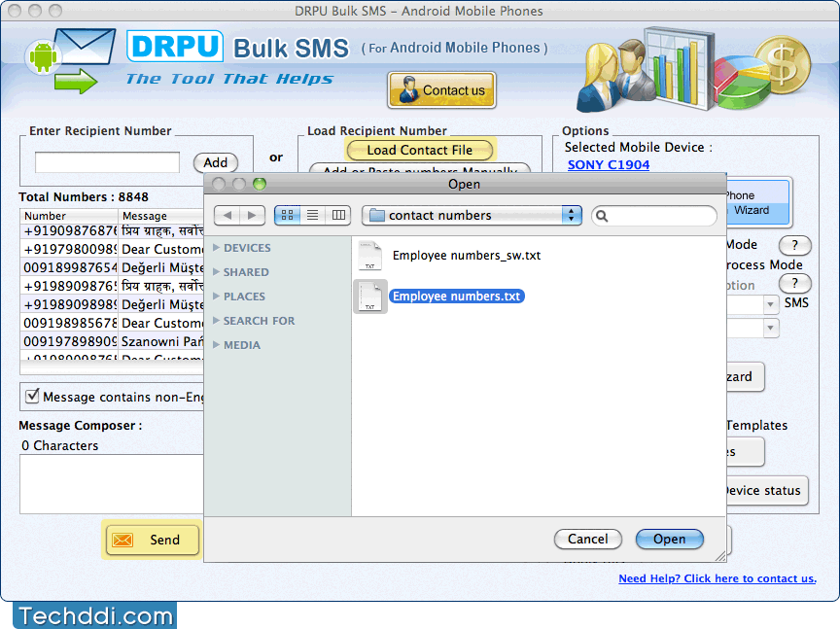The width and height of the screenshot is (840, 629).
Task: Click the envelope icon on Send button
Action: tap(122, 541)
